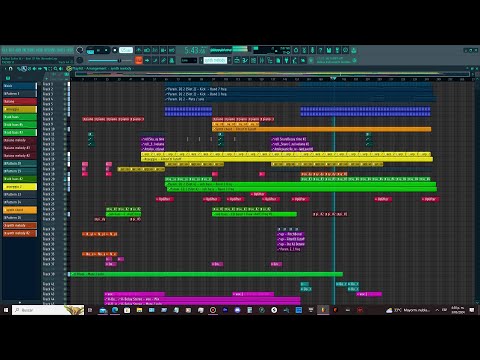Open Microsoft Edge from the taskbar

pyautogui.click(x=115, y=310)
